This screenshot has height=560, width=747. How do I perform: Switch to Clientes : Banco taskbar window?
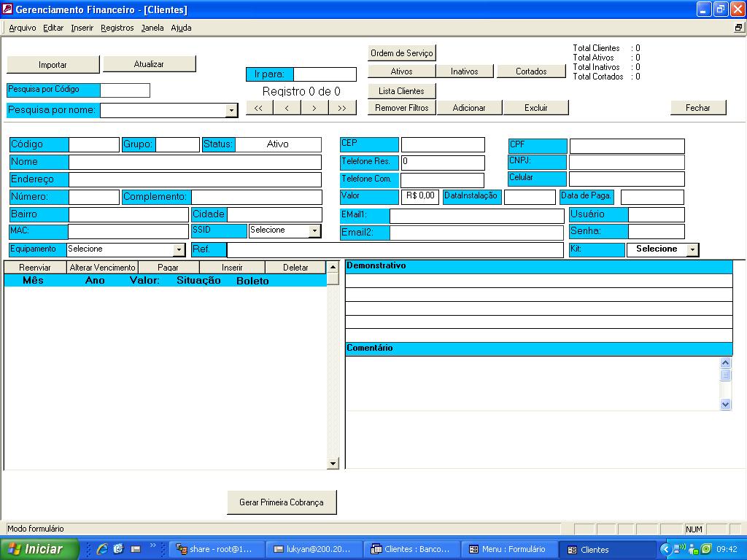pos(411,550)
